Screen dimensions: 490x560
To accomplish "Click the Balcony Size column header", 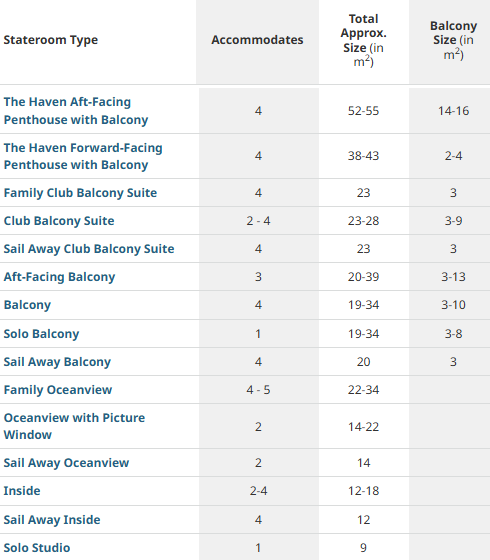I will [x=454, y=40].
